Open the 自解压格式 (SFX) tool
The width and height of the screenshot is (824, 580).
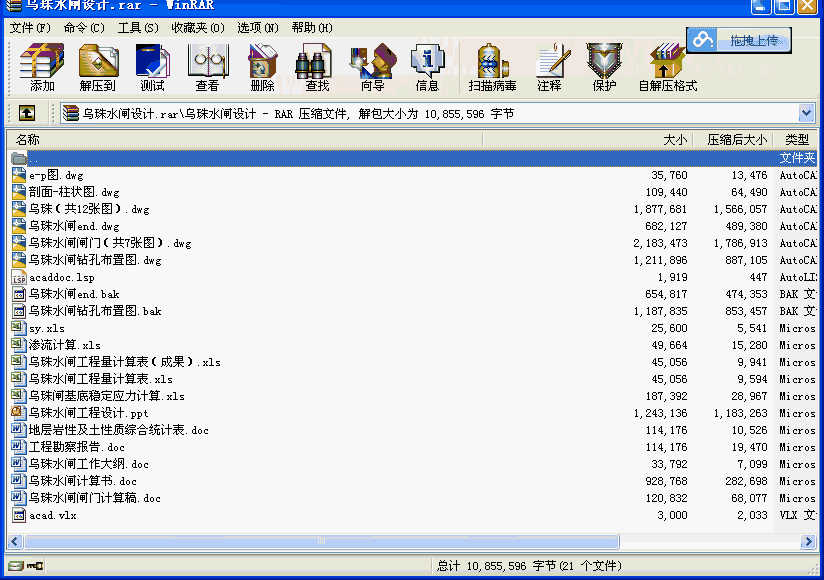click(x=667, y=66)
